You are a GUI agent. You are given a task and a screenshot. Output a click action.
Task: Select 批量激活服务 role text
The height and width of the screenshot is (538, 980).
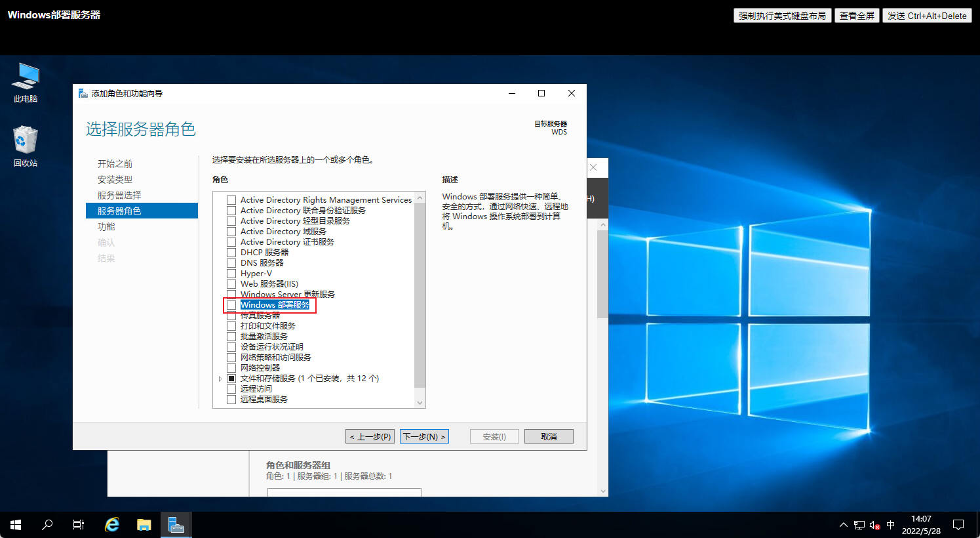pos(264,337)
